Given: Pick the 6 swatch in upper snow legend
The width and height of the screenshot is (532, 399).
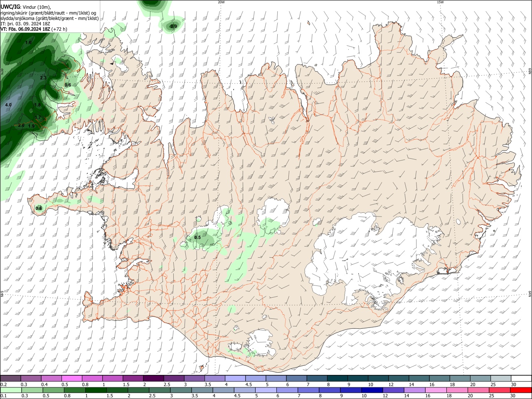Looking at the screenshot, I should 296,378.
